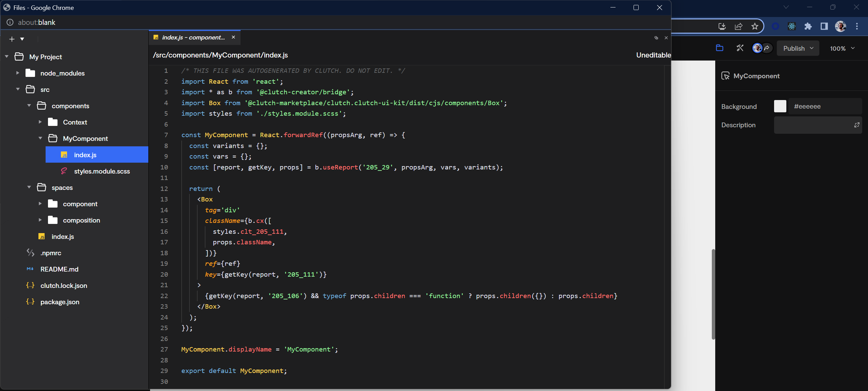868x391 pixels.
Task: Open the 100% zoom dropdown
Action: pos(842,48)
